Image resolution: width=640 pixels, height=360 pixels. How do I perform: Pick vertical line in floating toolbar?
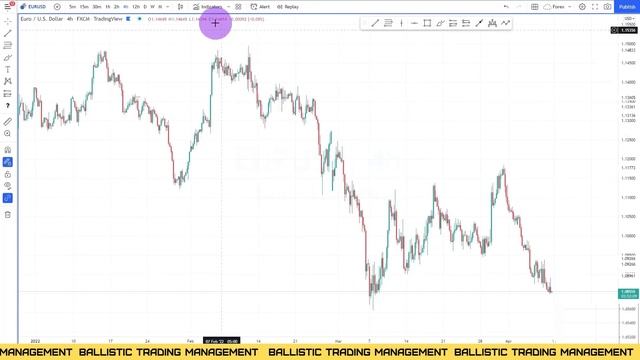(401, 23)
